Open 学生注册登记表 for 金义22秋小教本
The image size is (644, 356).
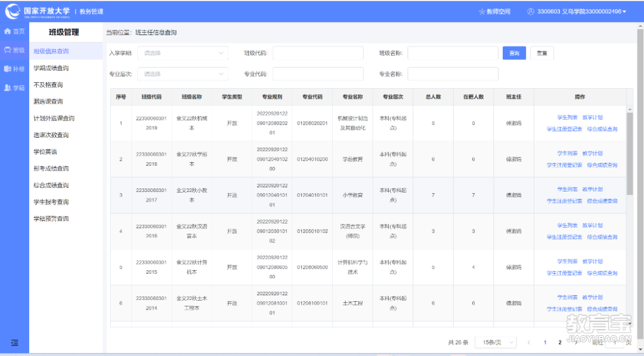tap(564, 201)
